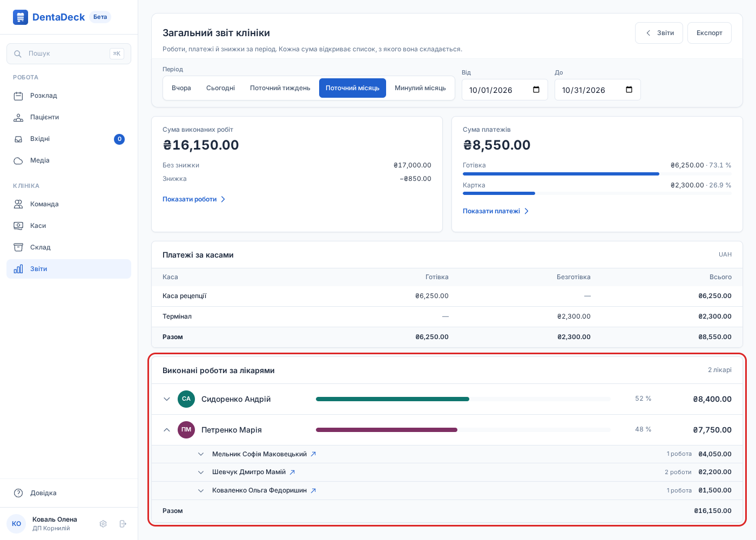This screenshot has height=540, width=756.
Task: Select the Вчора period
Action: (181, 88)
